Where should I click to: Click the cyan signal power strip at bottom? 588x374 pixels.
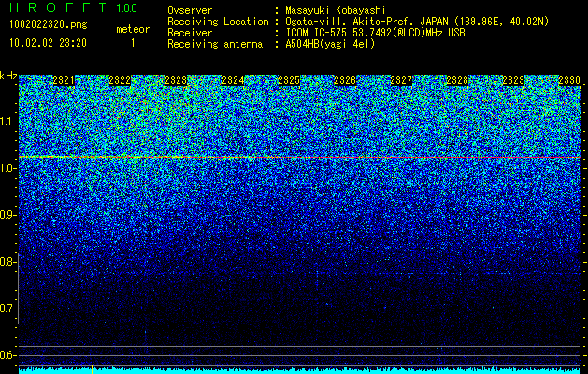tap(300, 370)
